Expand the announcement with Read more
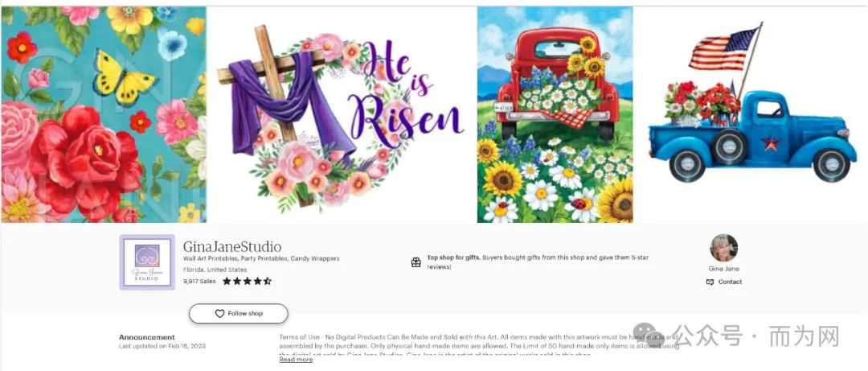 (296, 360)
